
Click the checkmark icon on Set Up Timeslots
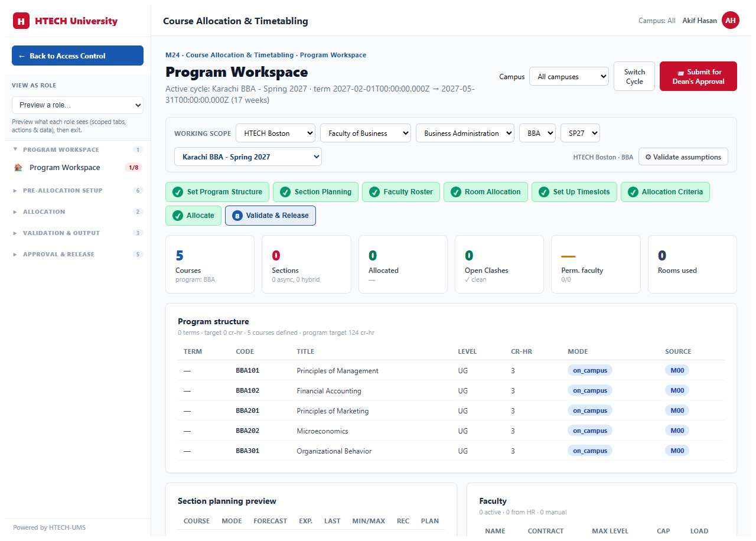pos(543,192)
